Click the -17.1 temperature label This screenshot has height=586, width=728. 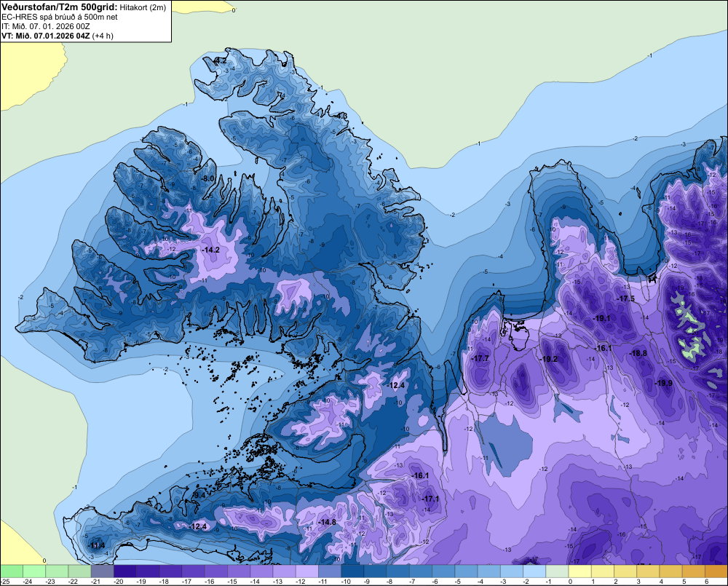pyautogui.click(x=430, y=499)
